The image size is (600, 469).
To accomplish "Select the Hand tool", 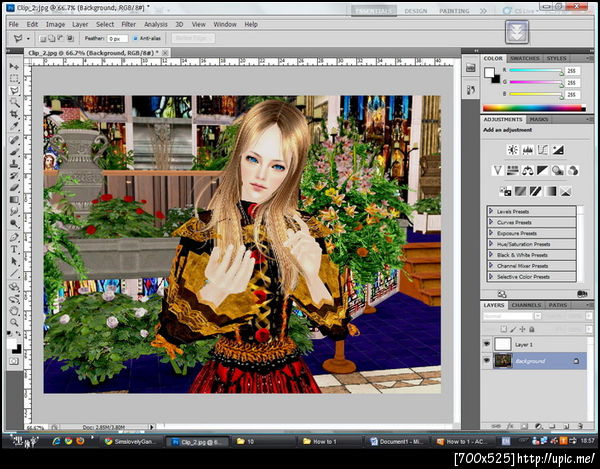I will 14,311.
